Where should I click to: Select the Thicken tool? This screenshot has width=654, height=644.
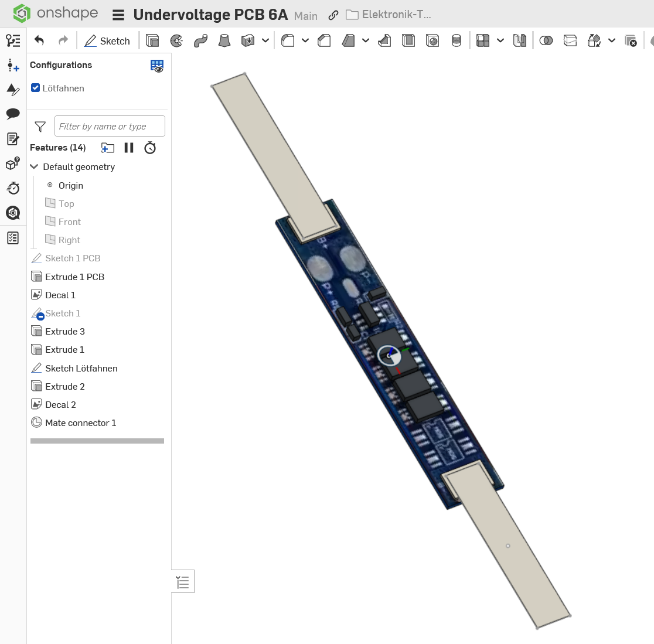pyautogui.click(x=248, y=41)
